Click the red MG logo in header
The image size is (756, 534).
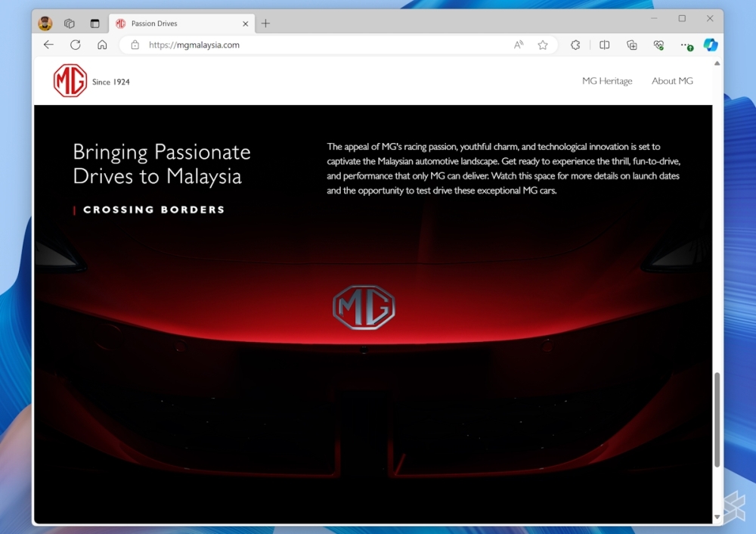tap(70, 81)
